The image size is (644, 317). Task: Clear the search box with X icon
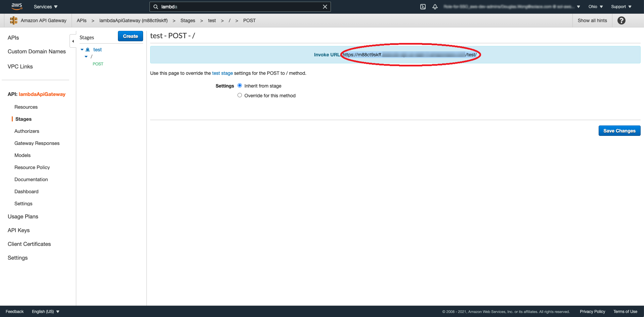pos(325,7)
